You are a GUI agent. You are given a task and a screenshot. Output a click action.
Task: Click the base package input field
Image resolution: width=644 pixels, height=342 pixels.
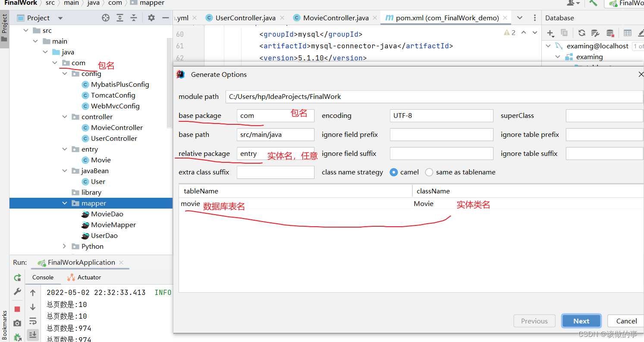275,115
